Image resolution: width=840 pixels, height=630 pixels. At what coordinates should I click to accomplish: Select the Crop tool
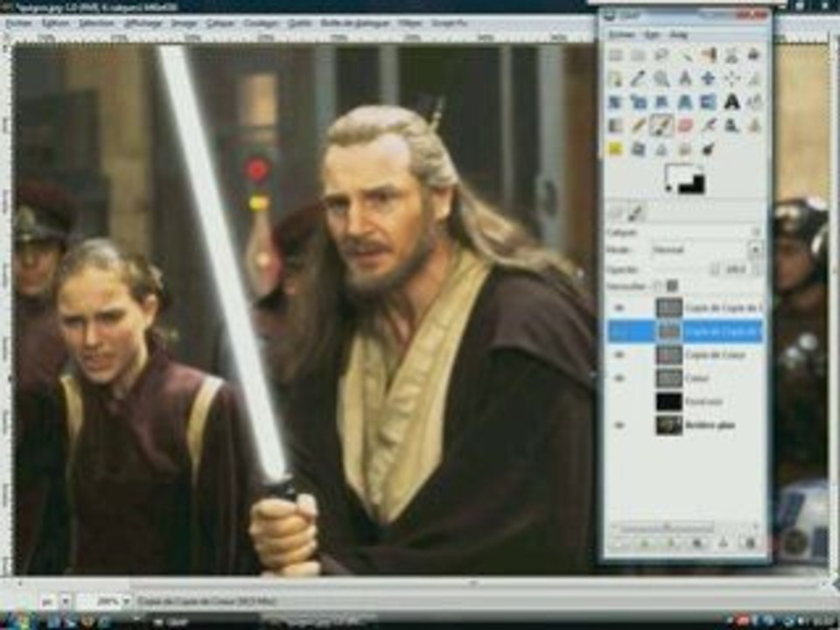point(755,79)
